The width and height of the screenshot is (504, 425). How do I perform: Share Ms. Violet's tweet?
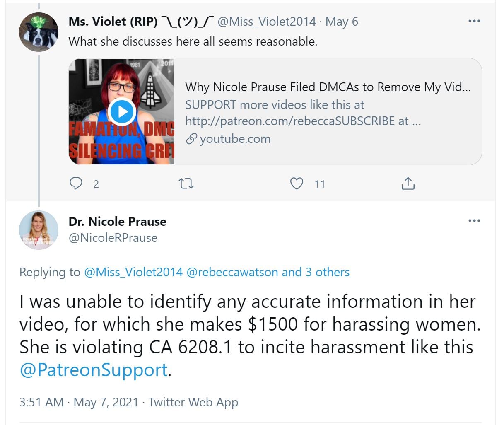click(x=408, y=183)
